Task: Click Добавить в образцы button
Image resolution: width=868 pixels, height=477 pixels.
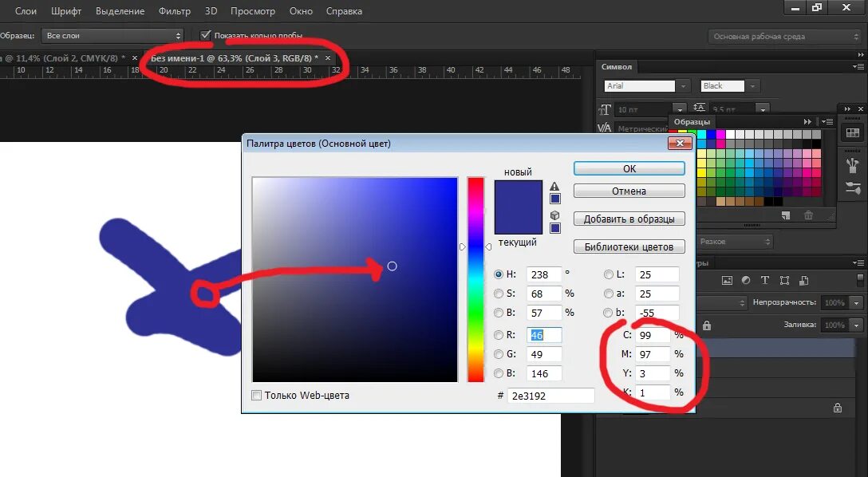Action: pyautogui.click(x=629, y=219)
